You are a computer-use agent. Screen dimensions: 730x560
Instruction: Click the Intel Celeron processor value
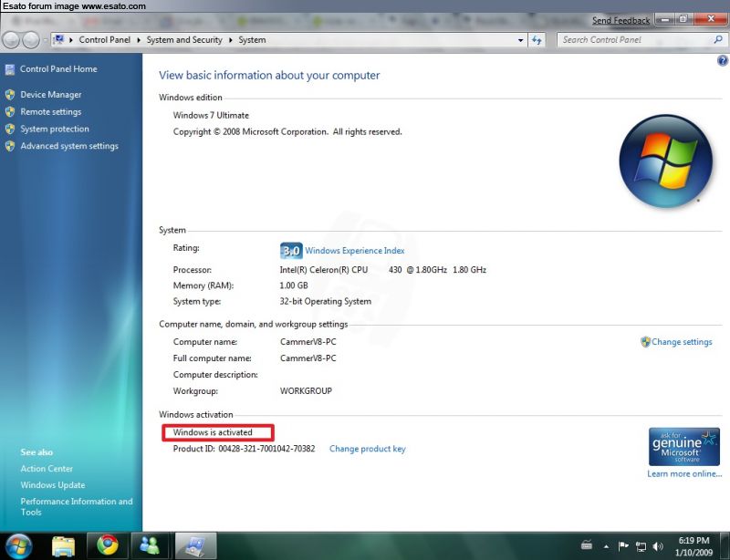coord(382,270)
